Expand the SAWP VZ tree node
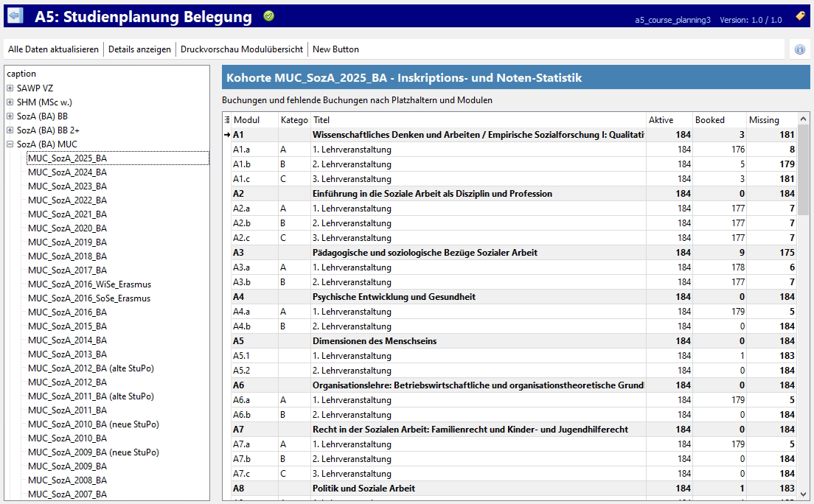This screenshot has width=814, height=504. pyautogui.click(x=10, y=88)
